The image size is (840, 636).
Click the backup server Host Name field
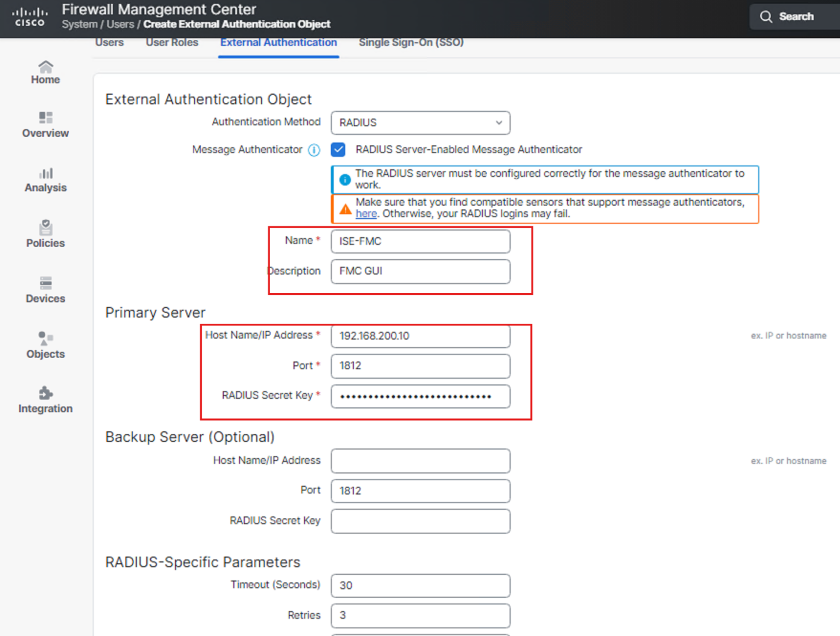click(x=419, y=460)
